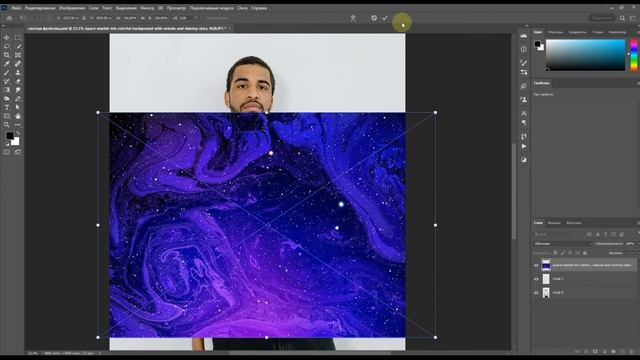Open the Справка menu

pyautogui.click(x=259, y=8)
